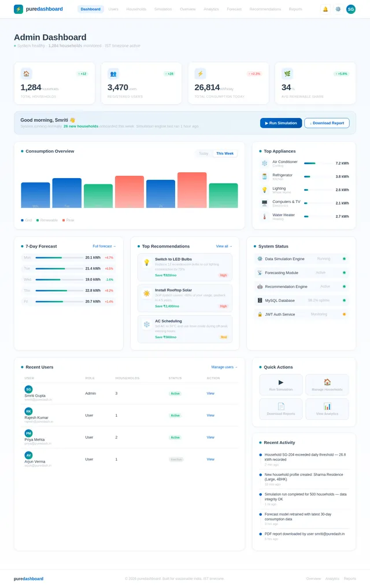Click the Download Reports quick action tile
370x588 pixels.
coord(281,409)
